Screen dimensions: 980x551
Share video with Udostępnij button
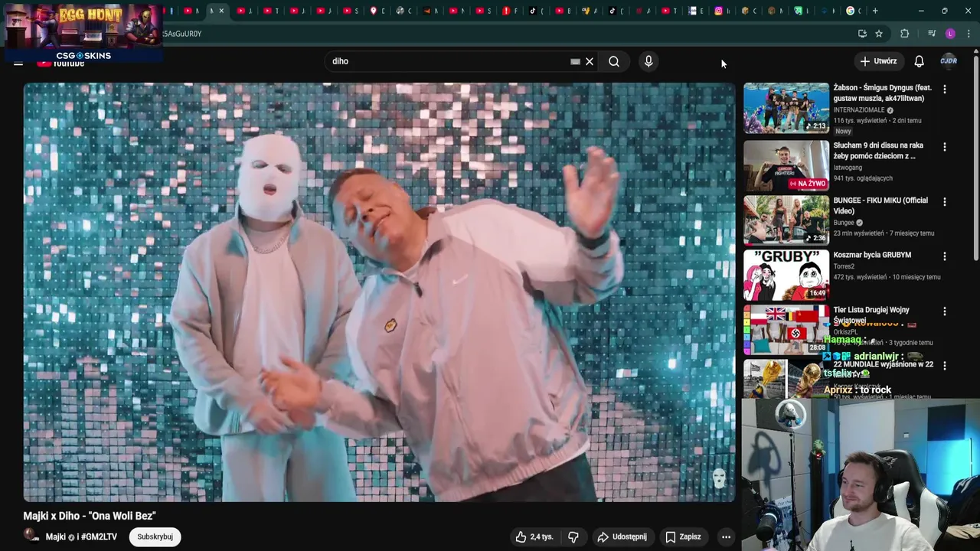pyautogui.click(x=622, y=536)
